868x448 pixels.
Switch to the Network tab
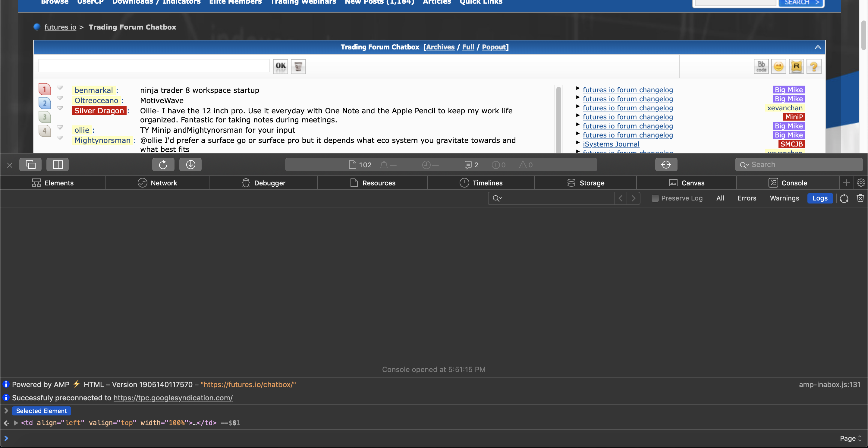click(157, 183)
